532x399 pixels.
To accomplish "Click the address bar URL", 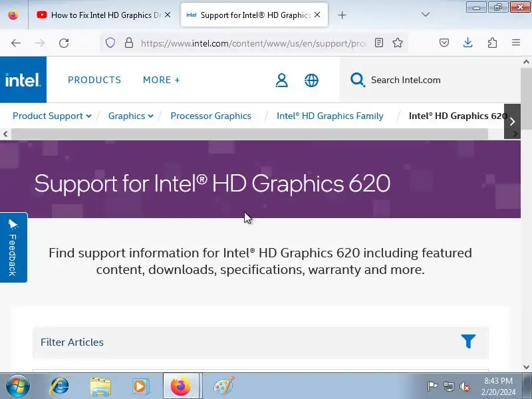I will (254, 43).
